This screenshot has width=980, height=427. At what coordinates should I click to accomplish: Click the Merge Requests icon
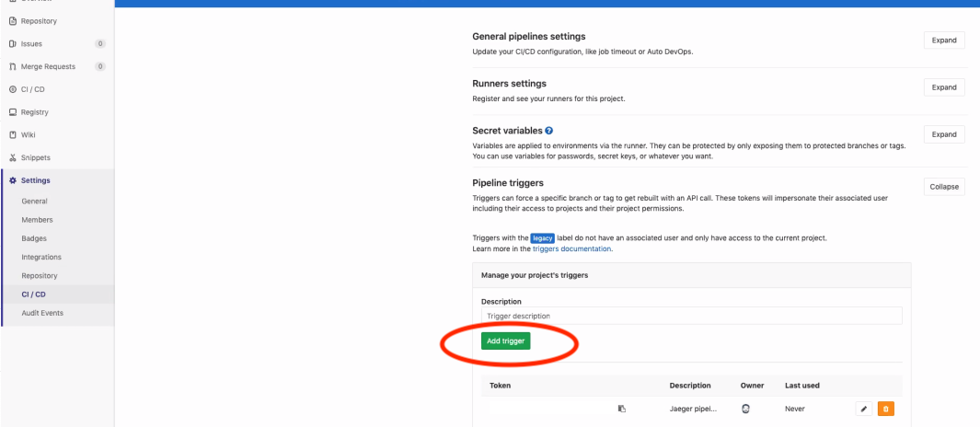point(13,67)
